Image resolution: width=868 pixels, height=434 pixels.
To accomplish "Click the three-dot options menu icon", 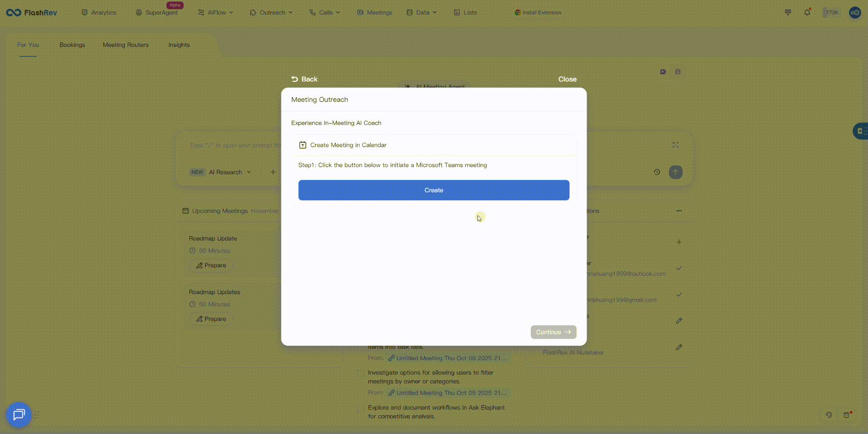I will tap(679, 211).
